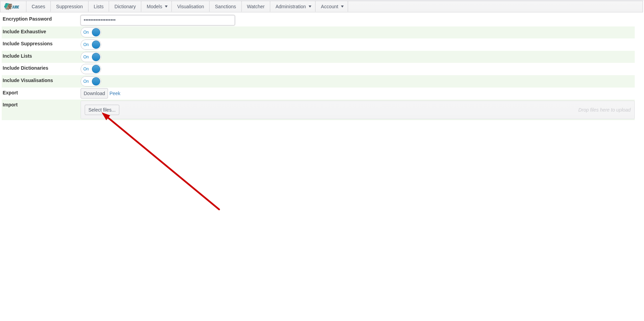Click the Export label
Screen dimensions: 644x321
coord(10,93)
